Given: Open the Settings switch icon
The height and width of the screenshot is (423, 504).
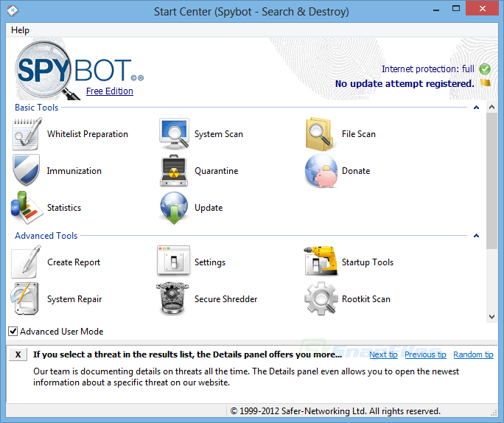Looking at the screenshot, I should (174, 261).
